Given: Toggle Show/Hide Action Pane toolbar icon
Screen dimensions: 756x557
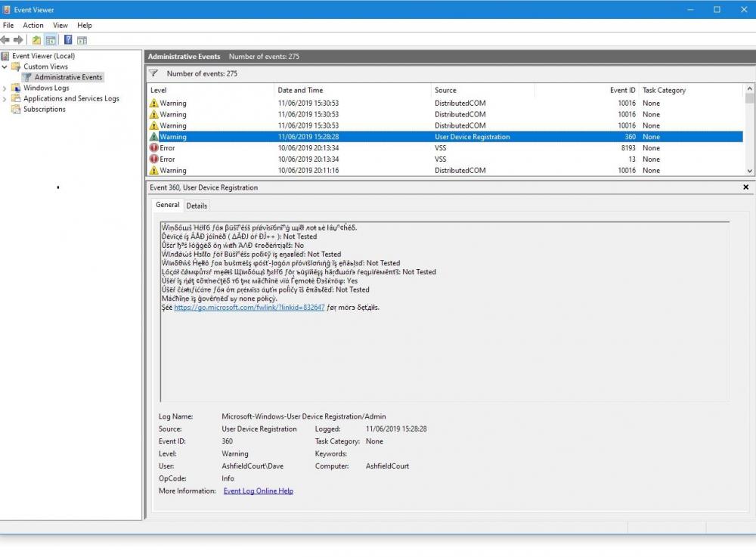Looking at the screenshot, I should [x=82, y=40].
